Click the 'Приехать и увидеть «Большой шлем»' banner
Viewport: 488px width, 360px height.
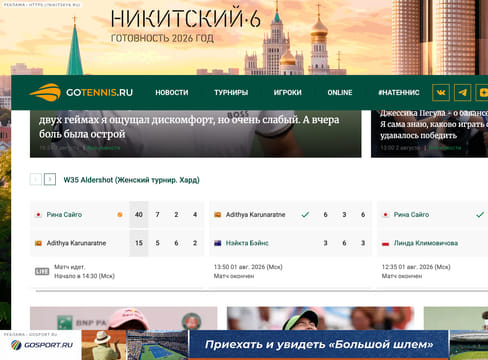pyautogui.click(x=319, y=344)
